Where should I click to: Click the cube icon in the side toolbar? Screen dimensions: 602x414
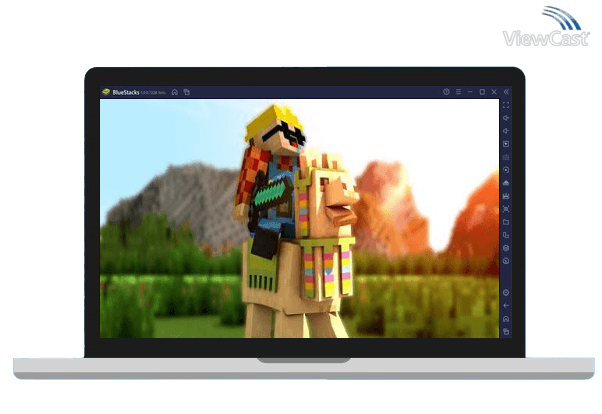506,248
